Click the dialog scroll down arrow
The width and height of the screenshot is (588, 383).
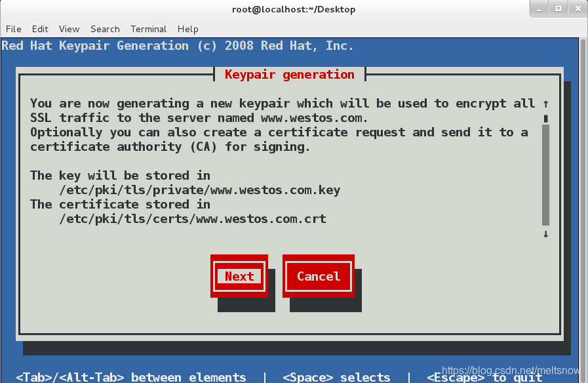tap(545, 234)
